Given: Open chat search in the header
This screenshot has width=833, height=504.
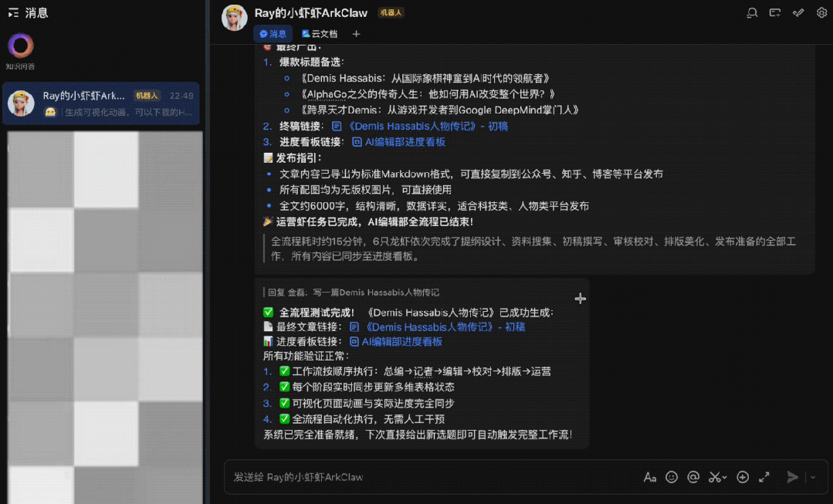Looking at the screenshot, I should pos(752,13).
